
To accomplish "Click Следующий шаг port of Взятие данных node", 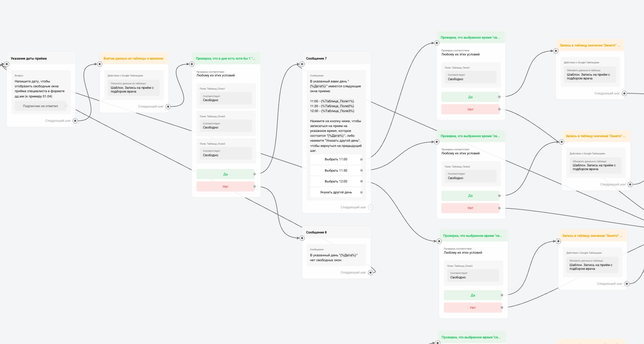I will tap(168, 106).
